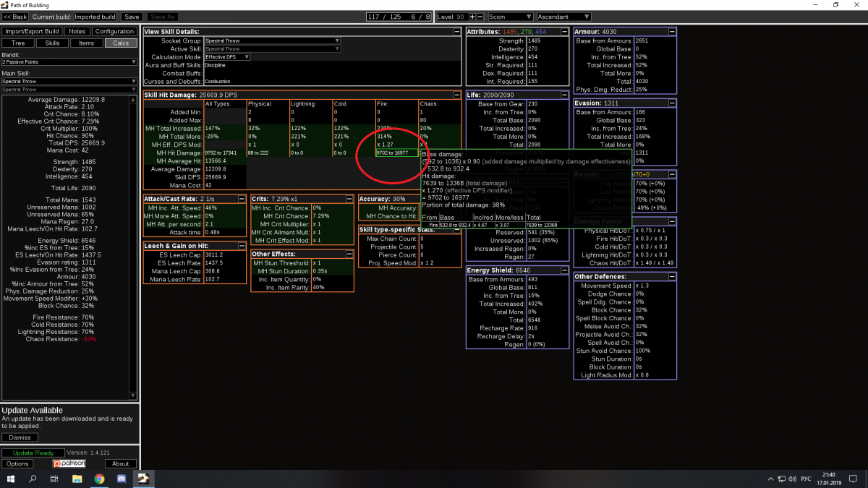Switch to the Items tab

(x=87, y=43)
